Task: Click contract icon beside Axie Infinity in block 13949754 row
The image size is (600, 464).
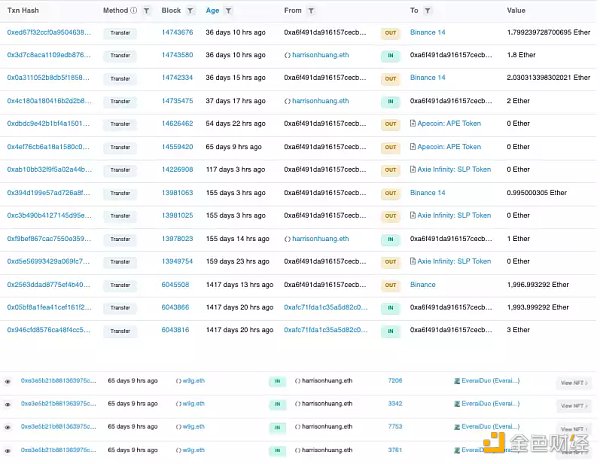Action: click(412, 261)
